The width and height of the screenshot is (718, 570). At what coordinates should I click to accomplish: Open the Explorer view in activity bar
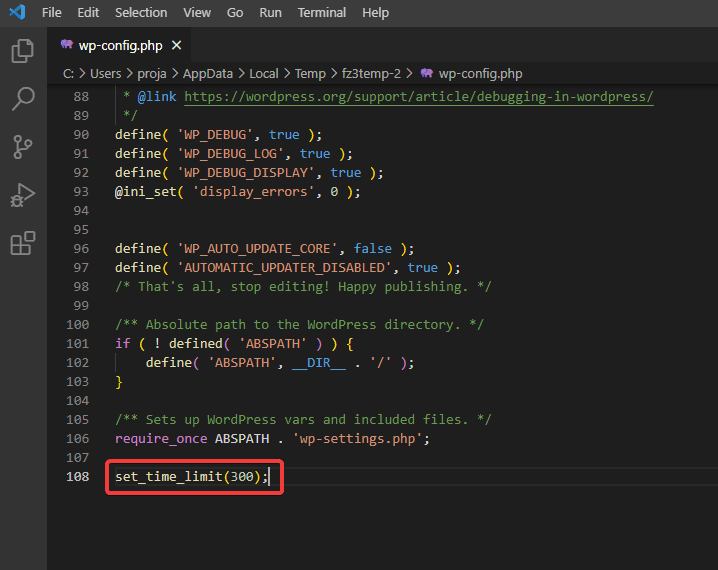[x=22, y=51]
